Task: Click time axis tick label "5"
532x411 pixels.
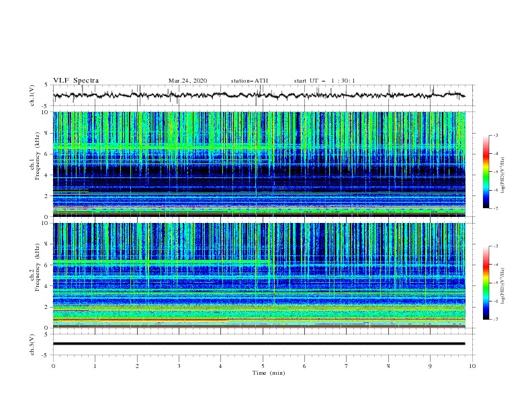Action: 263,366
